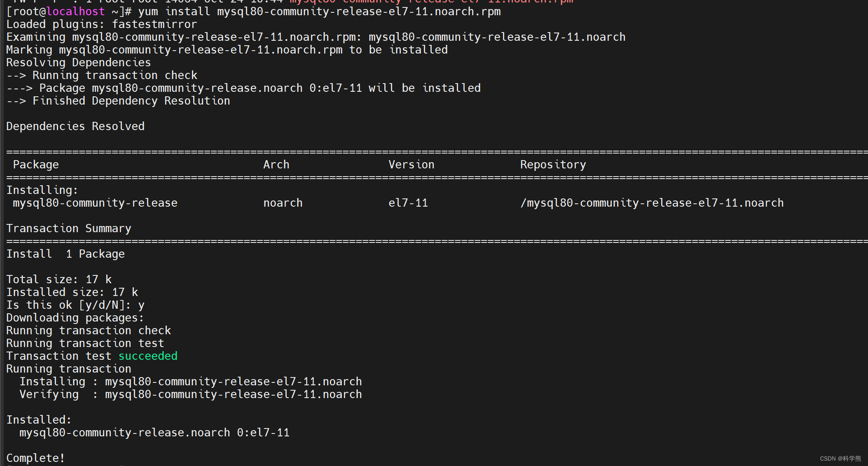Click the 'Dependencies Resolved' line
The height and width of the screenshot is (466, 868).
point(75,126)
